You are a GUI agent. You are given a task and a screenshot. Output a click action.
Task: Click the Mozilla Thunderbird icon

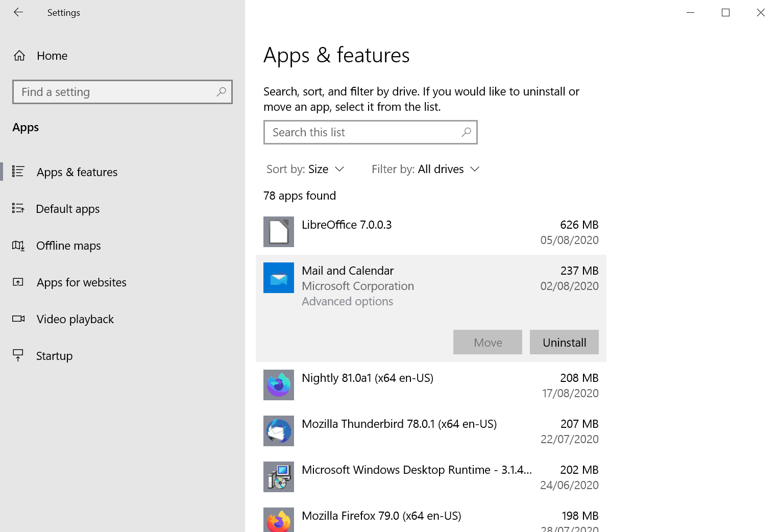click(279, 431)
